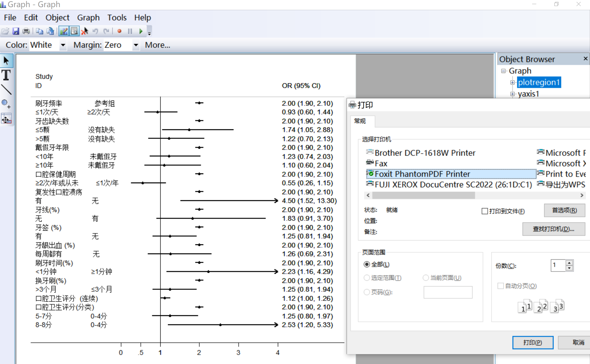The image size is (590, 364).
Task: Click the Print icon in the toolbar
Action: pos(26,31)
